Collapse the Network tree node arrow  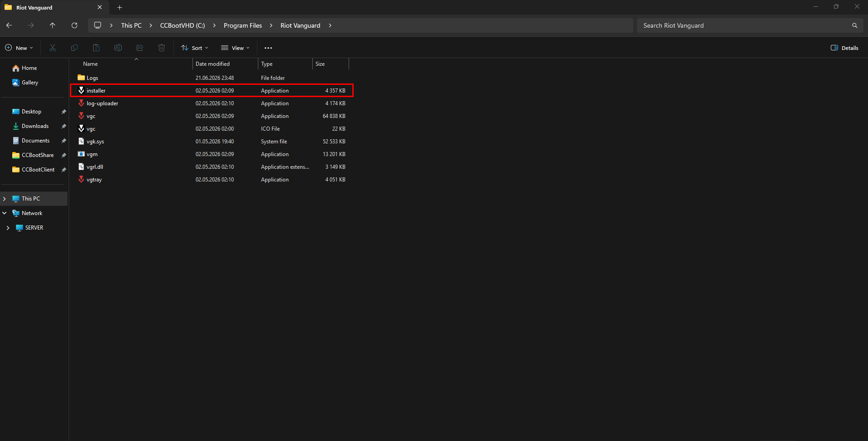(x=5, y=213)
